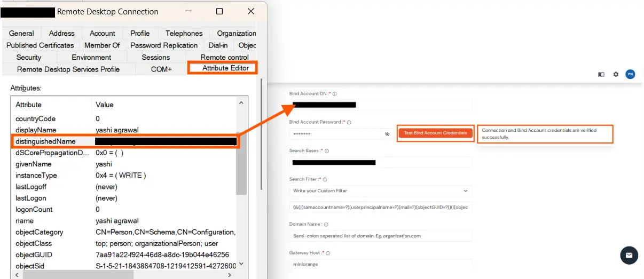
Task: Click the Bind Account Password field
Action: [335, 134]
